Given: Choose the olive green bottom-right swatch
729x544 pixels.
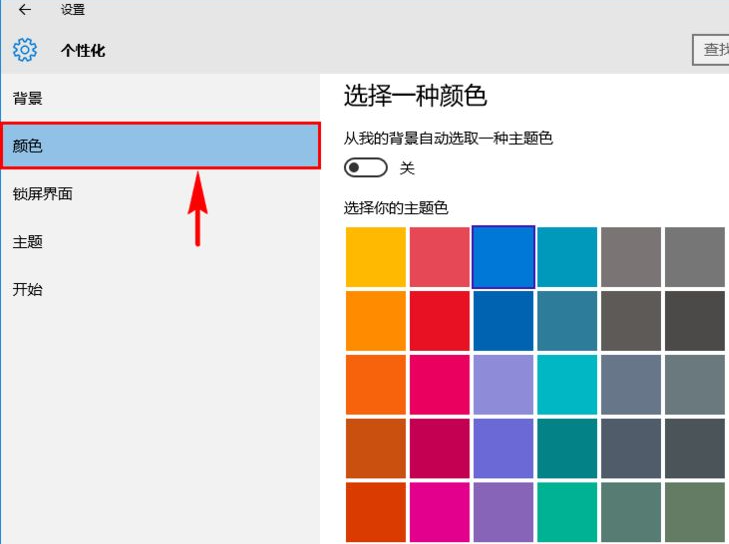Looking at the screenshot, I should point(694,512).
